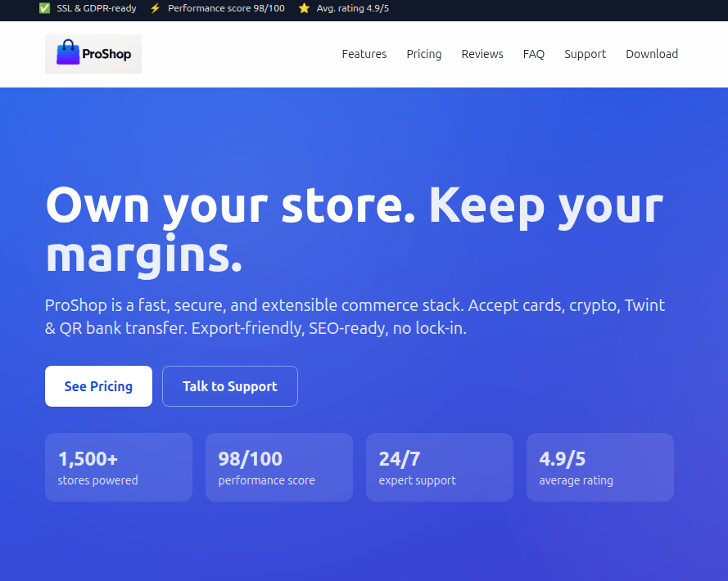Click Avg. rating 4.9/5 banner text
Screen dimensions: 728x581
tap(353, 8)
